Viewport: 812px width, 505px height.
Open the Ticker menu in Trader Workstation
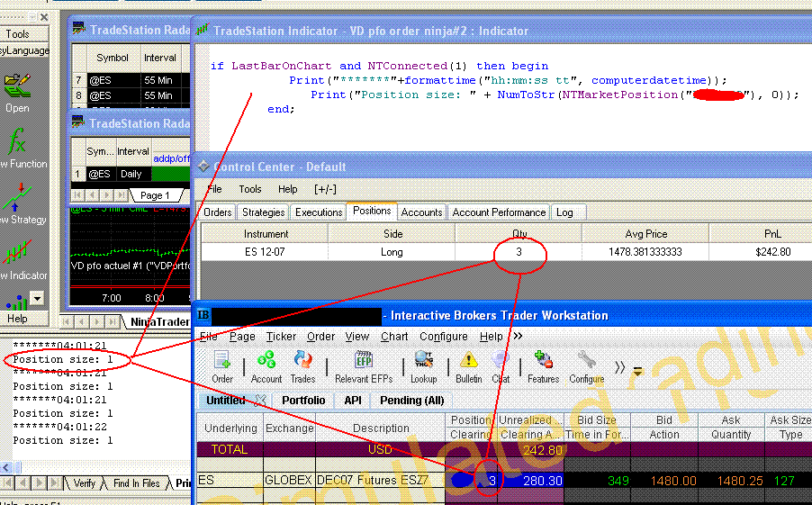[281, 337]
